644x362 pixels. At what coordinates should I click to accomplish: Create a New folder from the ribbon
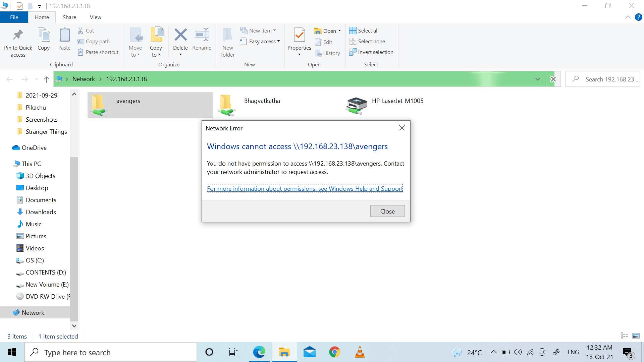(228, 42)
